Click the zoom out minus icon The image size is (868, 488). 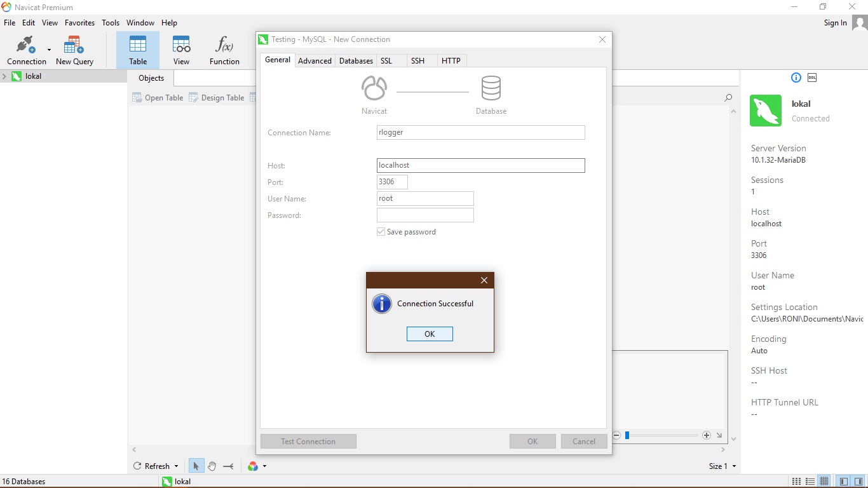point(616,435)
